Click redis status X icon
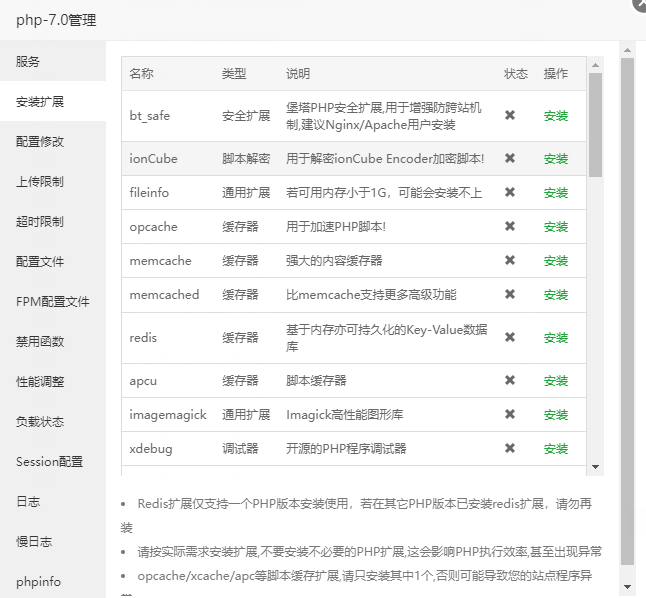This screenshot has width=646, height=598. pyautogui.click(x=510, y=337)
